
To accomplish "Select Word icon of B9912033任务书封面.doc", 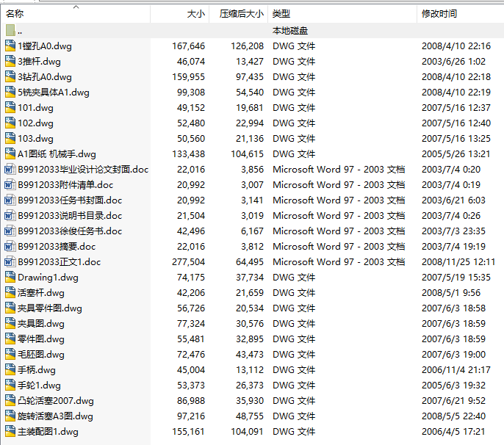I will 10,200.
